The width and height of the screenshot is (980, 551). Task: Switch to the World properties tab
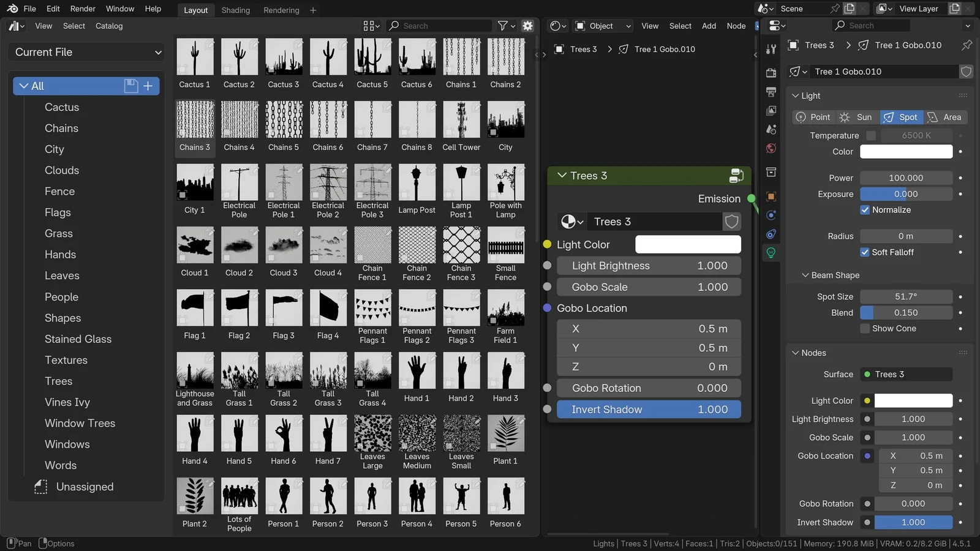[771, 148]
